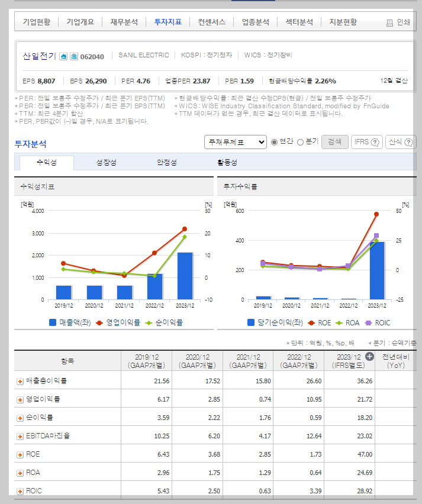Toggle the 순이익률 legend marker
Screen dimensions: 422x504
click(149, 323)
